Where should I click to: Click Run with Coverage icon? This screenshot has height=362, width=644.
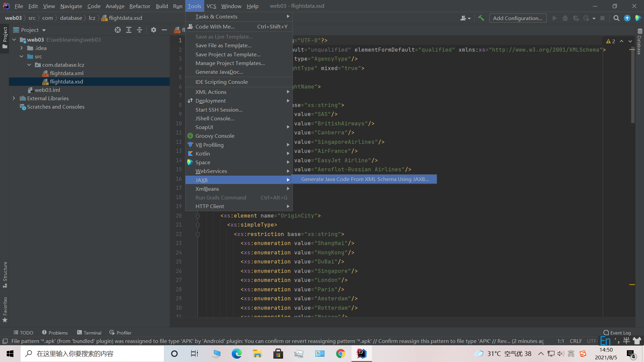(x=576, y=18)
